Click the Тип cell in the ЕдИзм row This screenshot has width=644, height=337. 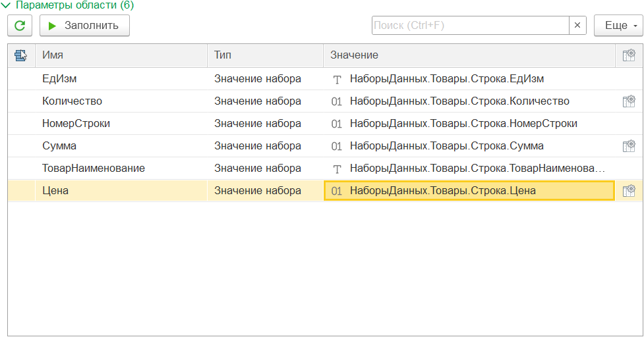tap(266, 79)
